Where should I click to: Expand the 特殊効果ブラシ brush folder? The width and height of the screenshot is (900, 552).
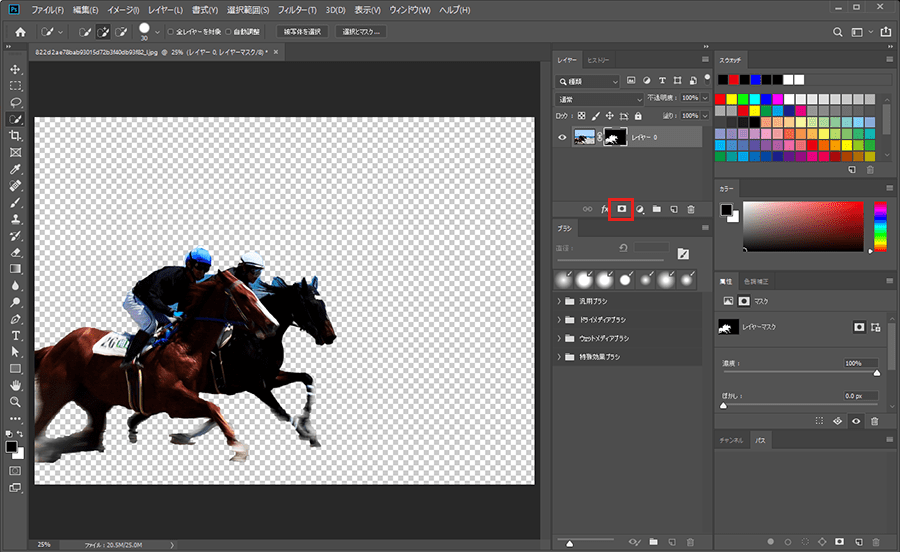pos(559,356)
